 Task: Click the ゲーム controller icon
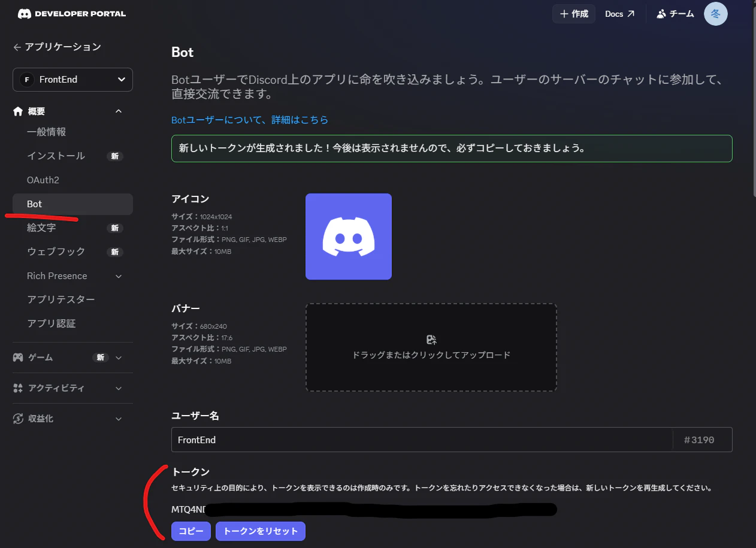pyautogui.click(x=18, y=358)
